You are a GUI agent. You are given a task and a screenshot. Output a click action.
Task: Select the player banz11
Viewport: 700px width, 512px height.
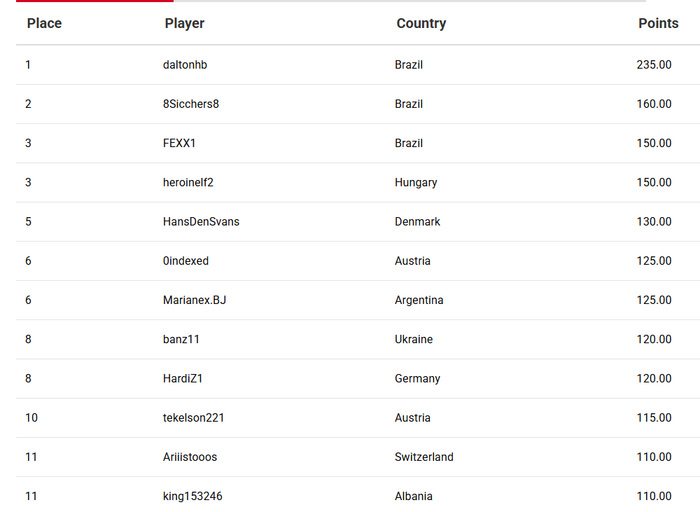pos(181,339)
